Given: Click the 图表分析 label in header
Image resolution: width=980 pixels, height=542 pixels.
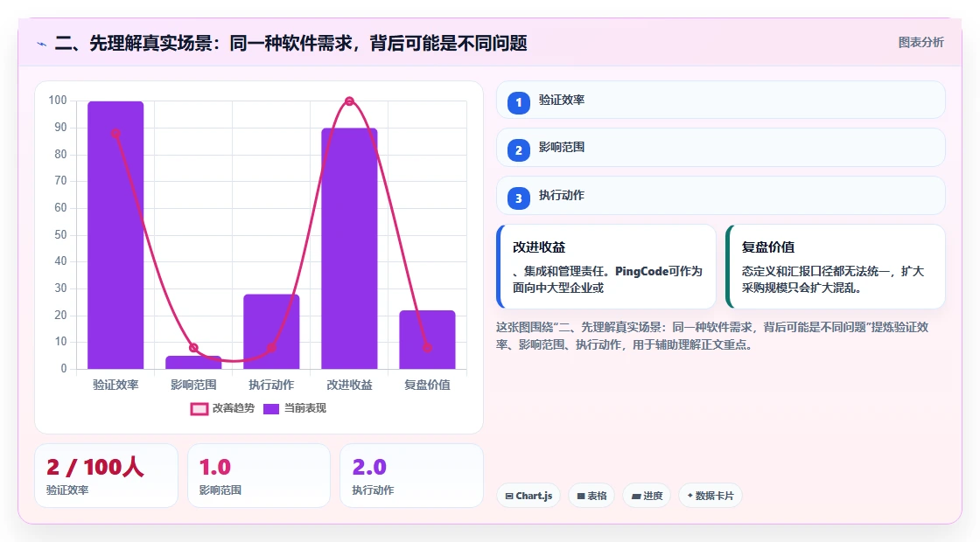Looking at the screenshot, I should (920, 43).
